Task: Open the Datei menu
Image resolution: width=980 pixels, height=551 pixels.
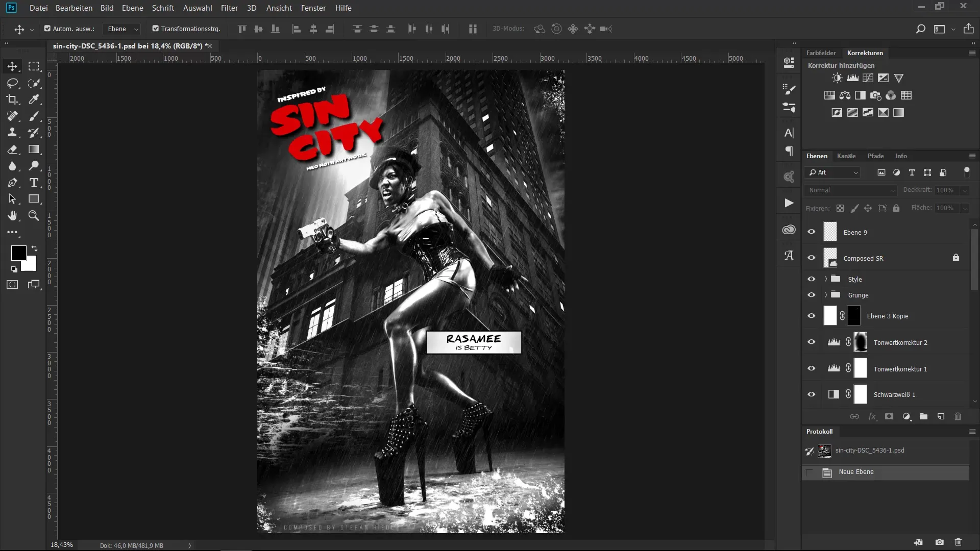Action: (38, 8)
